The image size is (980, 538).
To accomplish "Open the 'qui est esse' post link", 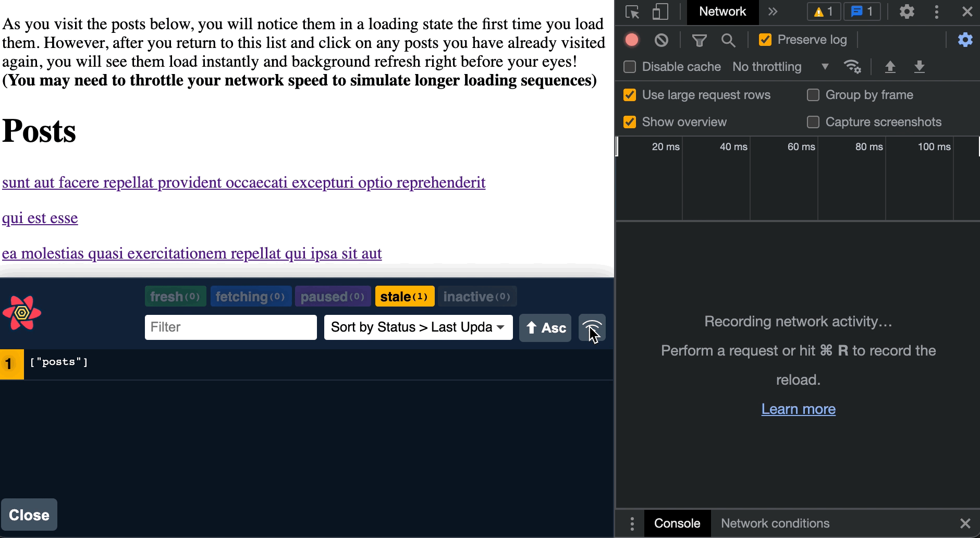I will (x=40, y=218).
